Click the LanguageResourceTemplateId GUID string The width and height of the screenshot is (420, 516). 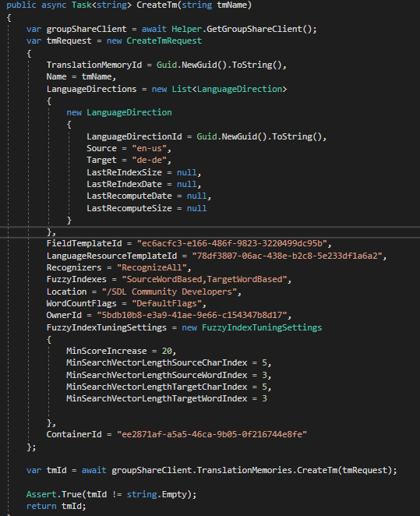click(x=287, y=256)
